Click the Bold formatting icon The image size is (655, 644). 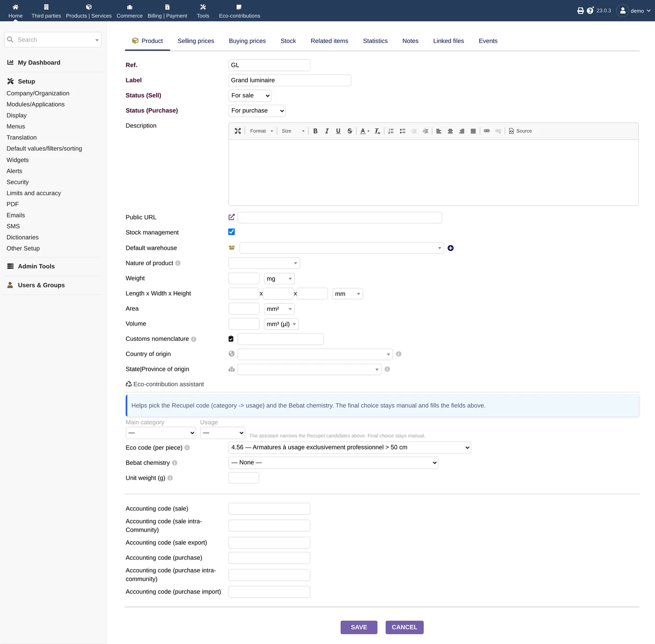[x=315, y=131]
